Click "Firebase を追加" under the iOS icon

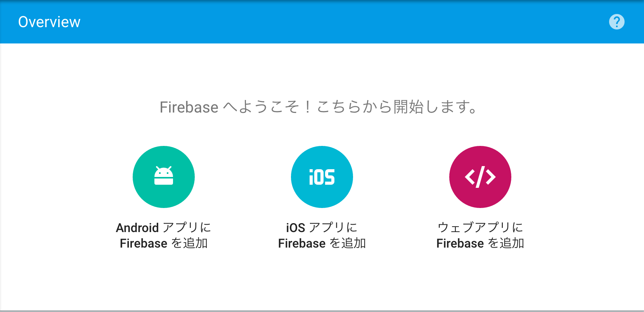322,243
